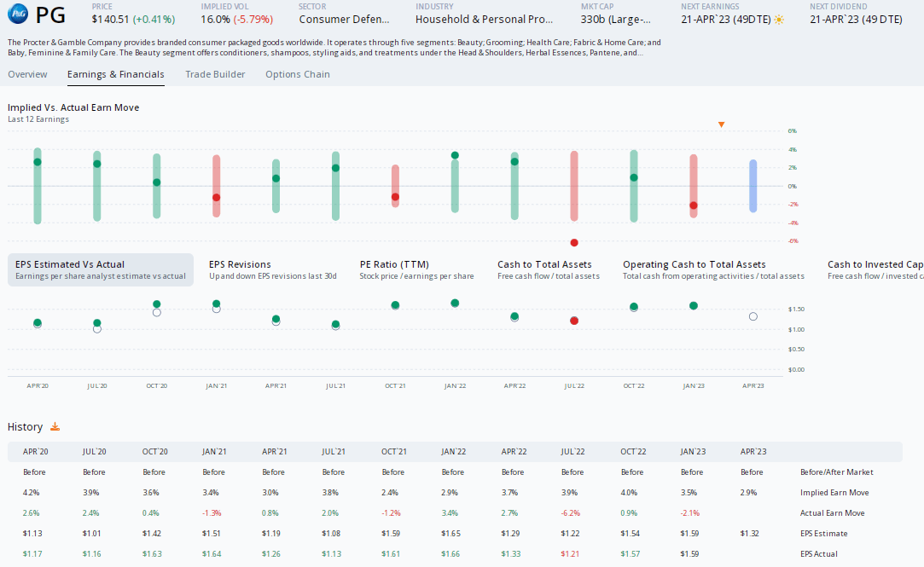Select the Cash to Total Assets card
Screen dimensions: 924x567
tap(549, 269)
